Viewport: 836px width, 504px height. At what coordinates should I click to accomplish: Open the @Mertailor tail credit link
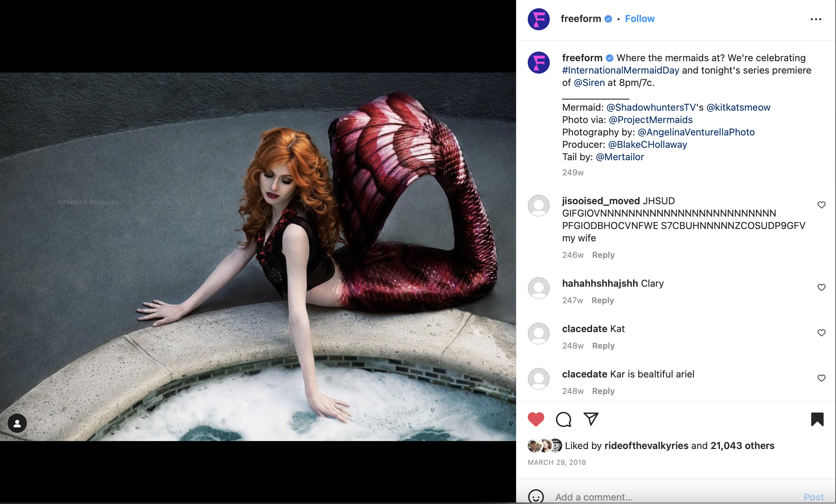point(620,157)
